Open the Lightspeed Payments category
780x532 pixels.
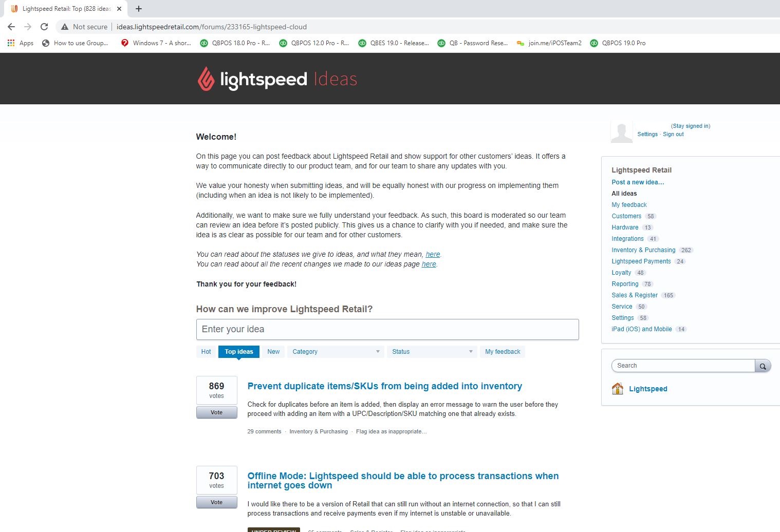coord(641,261)
